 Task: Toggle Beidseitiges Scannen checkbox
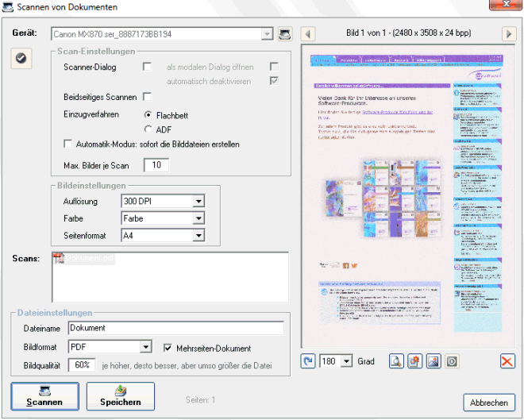147,97
